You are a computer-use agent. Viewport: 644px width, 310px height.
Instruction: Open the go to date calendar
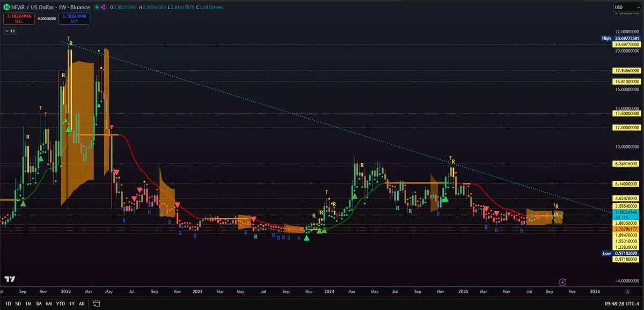coord(97,303)
